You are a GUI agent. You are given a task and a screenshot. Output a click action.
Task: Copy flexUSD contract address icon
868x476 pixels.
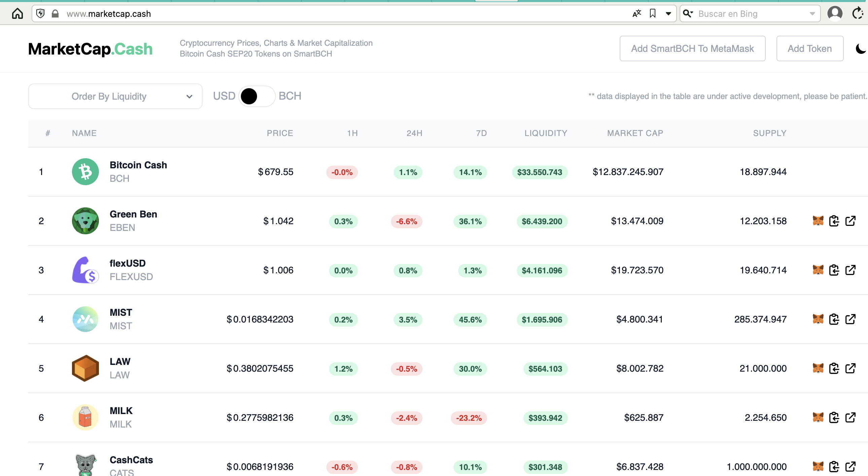834,270
